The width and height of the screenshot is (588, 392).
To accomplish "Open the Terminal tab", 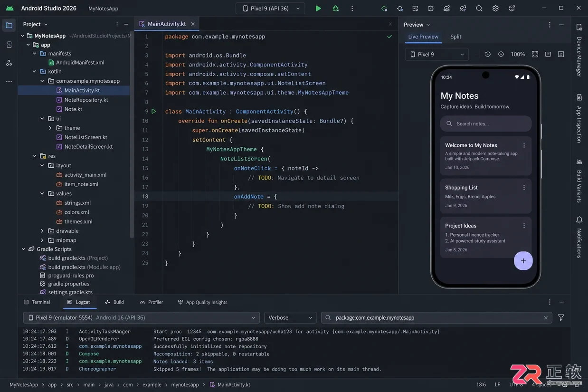I will tap(37, 302).
